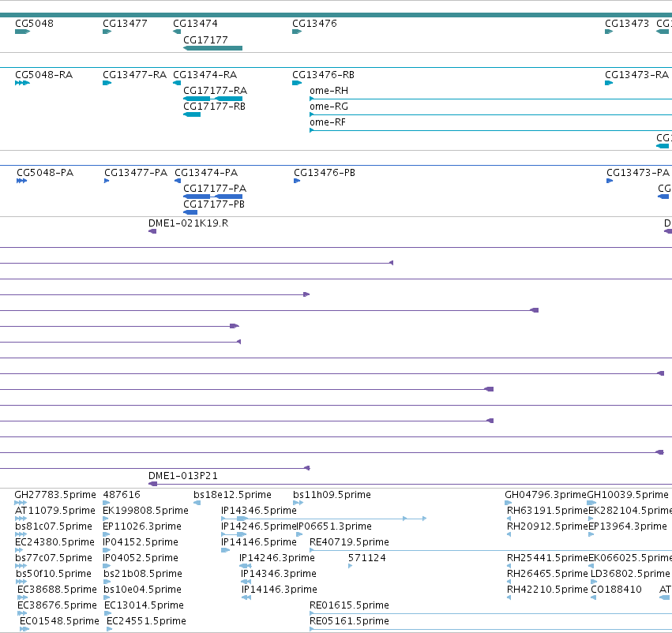Open EST label IP14246.3prime
The height and width of the screenshot is (633, 672).
[x=277, y=559]
